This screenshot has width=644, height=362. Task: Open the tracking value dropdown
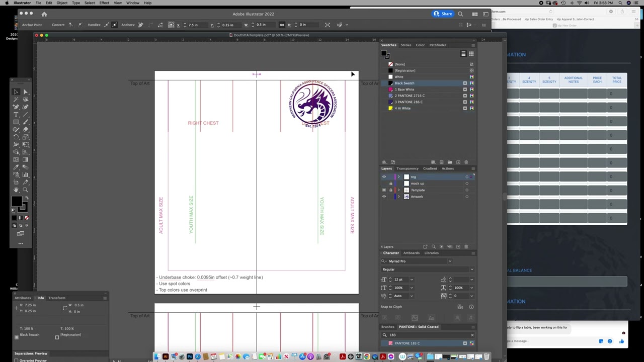pyautogui.click(x=472, y=296)
